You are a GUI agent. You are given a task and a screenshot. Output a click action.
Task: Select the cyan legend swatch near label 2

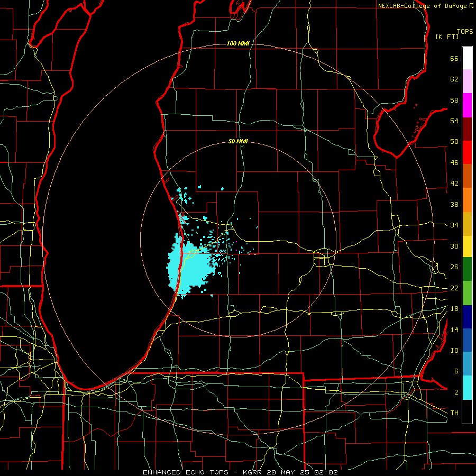click(467, 388)
